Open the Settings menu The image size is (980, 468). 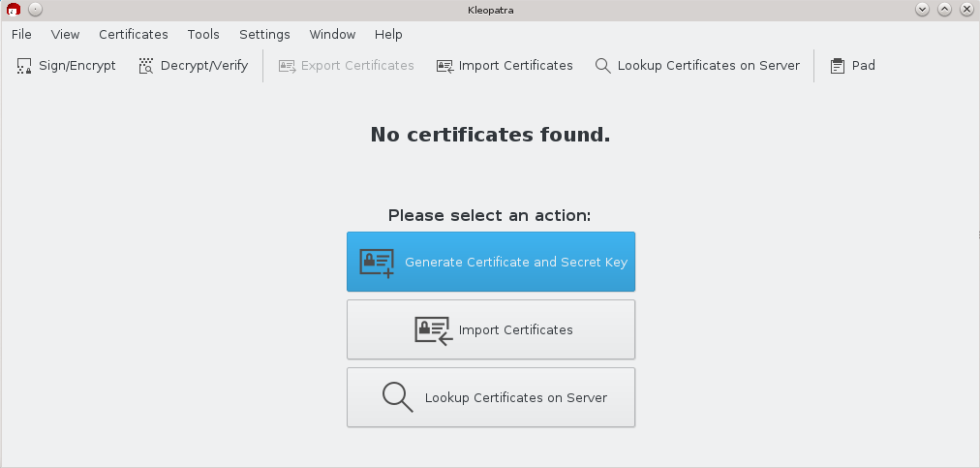pos(264,34)
